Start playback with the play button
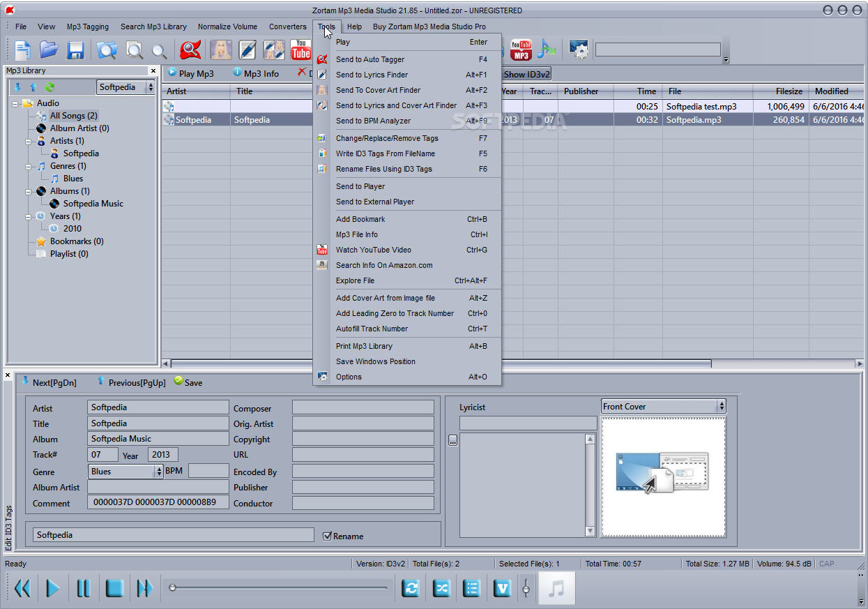Viewport: 868px width, 609px height. (53, 588)
